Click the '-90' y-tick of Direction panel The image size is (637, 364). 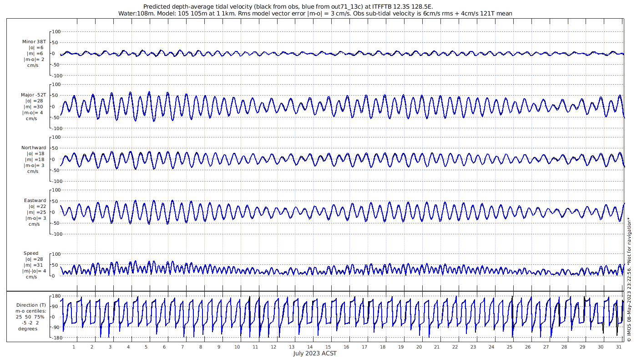[56, 328]
